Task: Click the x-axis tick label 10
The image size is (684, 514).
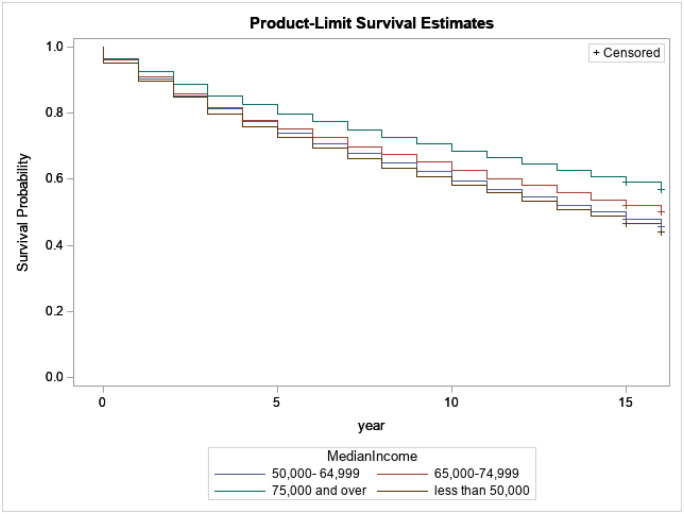Action: pos(451,402)
